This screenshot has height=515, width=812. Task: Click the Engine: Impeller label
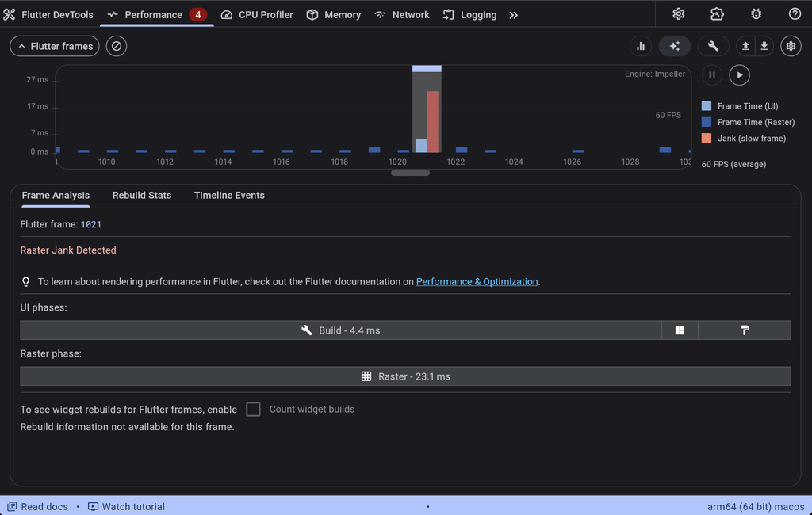(x=654, y=74)
